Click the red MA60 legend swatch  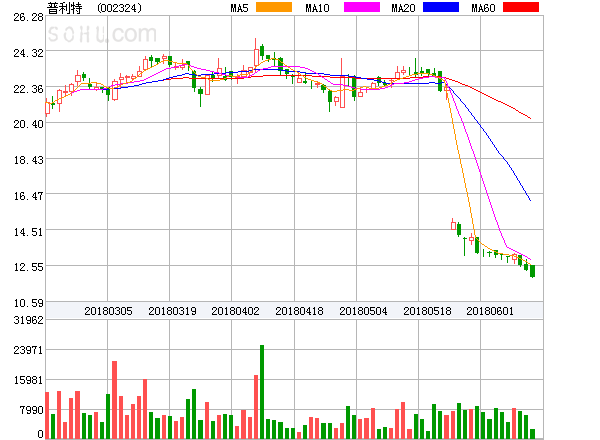[x=521, y=7]
